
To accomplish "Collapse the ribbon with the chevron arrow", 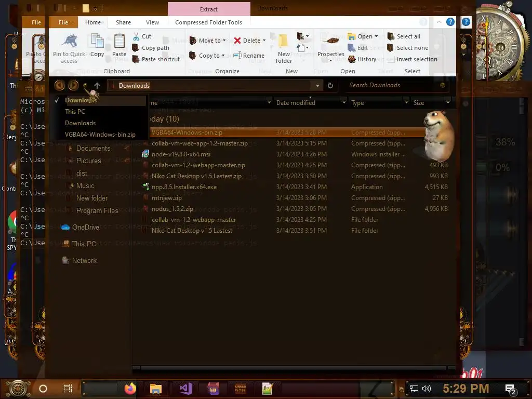I will pyautogui.click(x=438, y=22).
